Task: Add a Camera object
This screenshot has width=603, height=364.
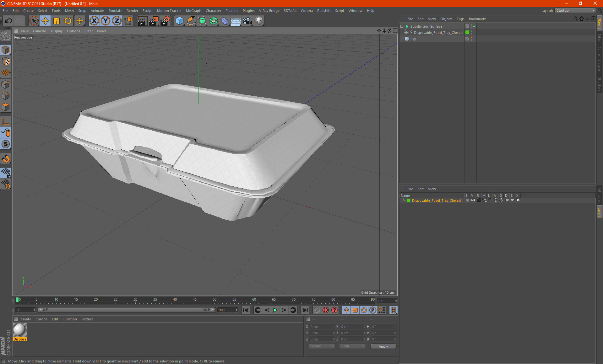Action: (x=247, y=21)
